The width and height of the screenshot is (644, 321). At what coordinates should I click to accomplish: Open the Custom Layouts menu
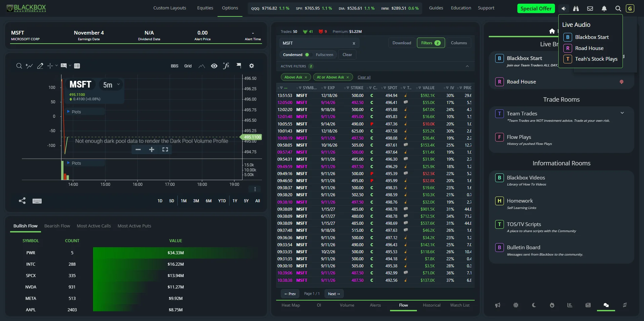click(170, 8)
